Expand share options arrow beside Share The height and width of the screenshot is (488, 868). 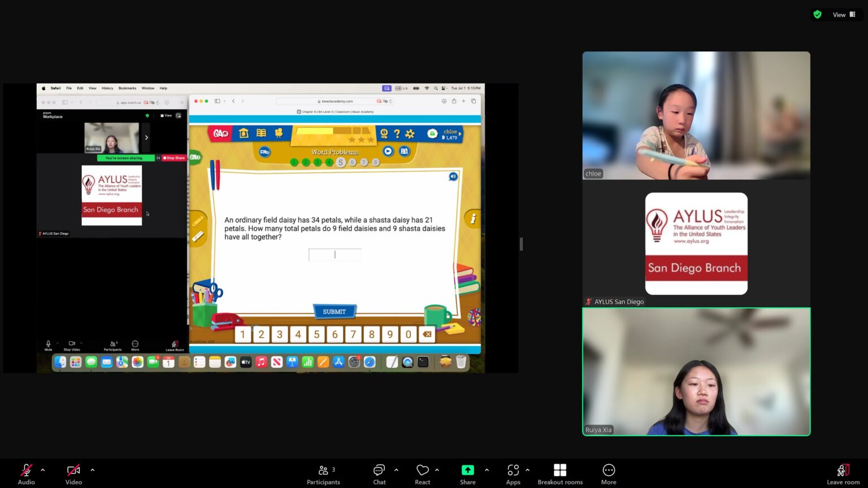click(x=487, y=470)
